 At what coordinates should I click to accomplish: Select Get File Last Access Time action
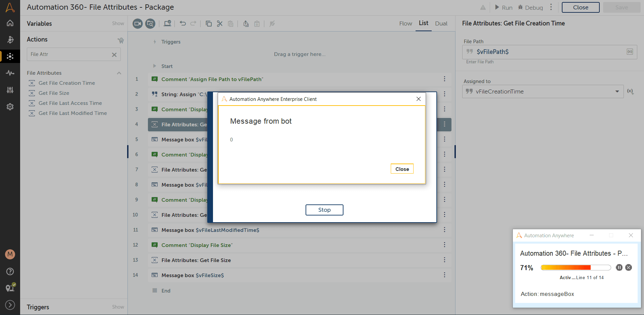coord(70,103)
